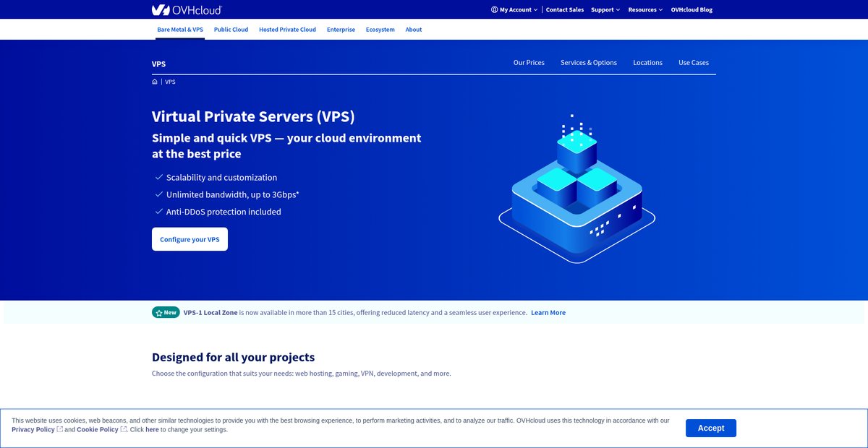Follow the Learn More link

pyautogui.click(x=548, y=313)
